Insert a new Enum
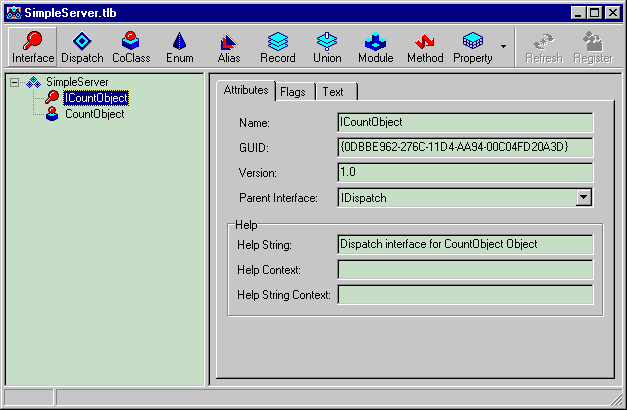The height and width of the screenshot is (410, 627). click(180, 47)
